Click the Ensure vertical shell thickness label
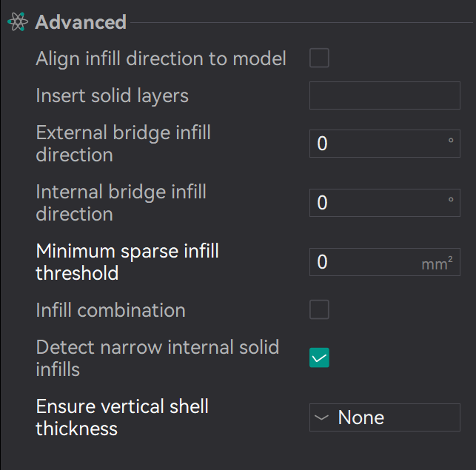The image size is (476, 470). tap(122, 417)
